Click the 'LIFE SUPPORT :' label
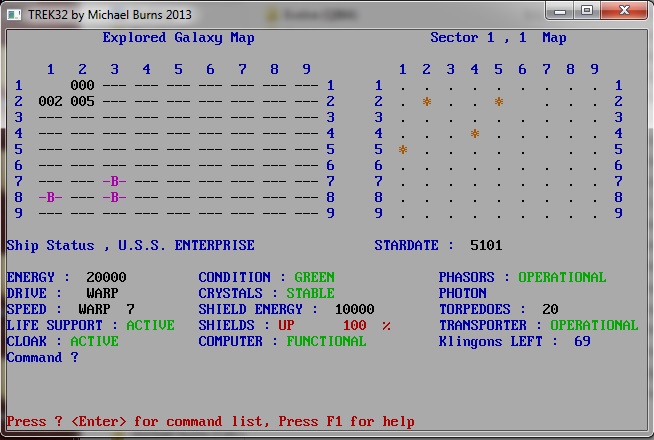The image size is (654, 440). [x=62, y=325]
